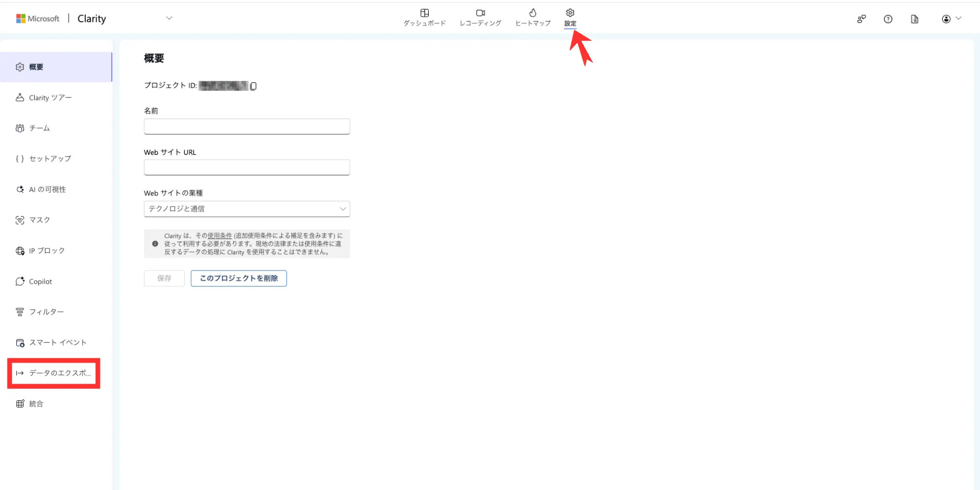980x490 pixels.
Task: Open AI の可視性 label in sidebar
Action: coord(48,190)
